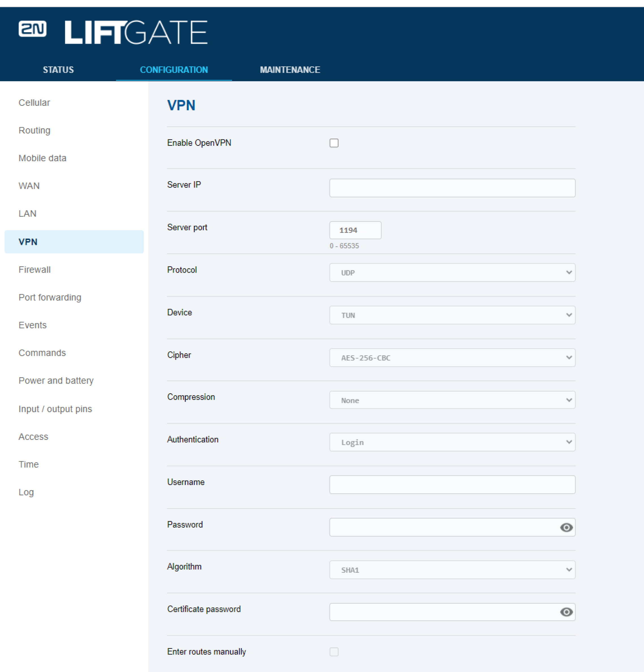Open the Protocol dropdown showing UDP
Viewport: 644px width, 672px height.
click(452, 273)
